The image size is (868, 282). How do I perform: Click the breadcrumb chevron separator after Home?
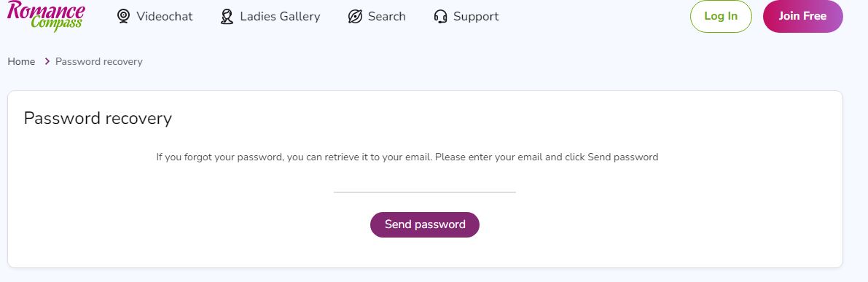(47, 61)
